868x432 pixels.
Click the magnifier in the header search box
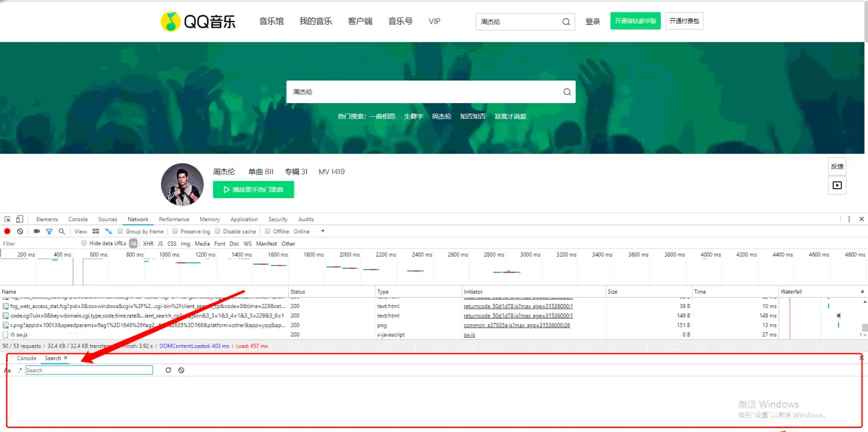pos(566,22)
